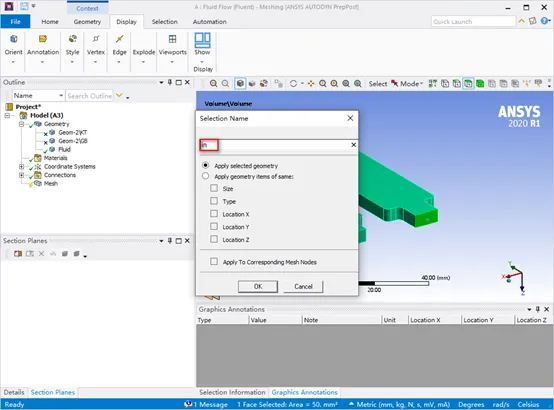The width and height of the screenshot is (554, 410).
Task: Click the delete section plane icon
Action: (41, 253)
